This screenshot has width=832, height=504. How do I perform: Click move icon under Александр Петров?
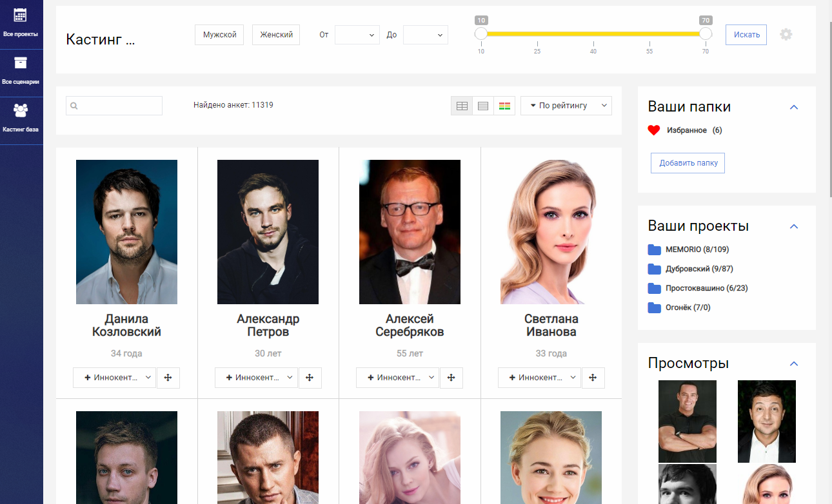pos(310,378)
